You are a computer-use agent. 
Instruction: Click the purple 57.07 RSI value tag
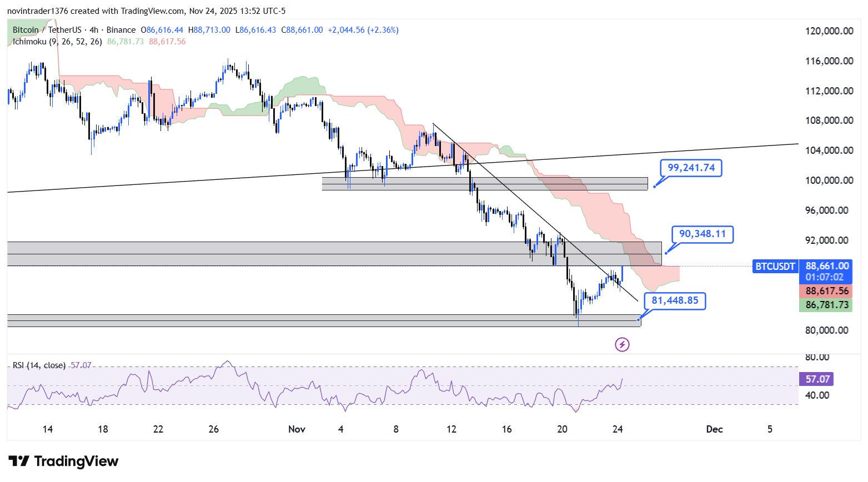pyautogui.click(x=817, y=379)
